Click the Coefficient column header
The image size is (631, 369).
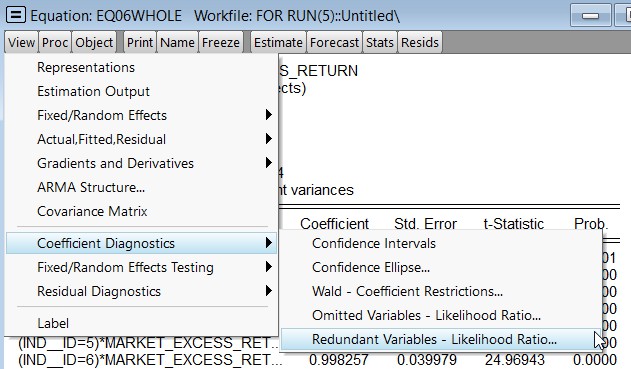(x=334, y=224)
